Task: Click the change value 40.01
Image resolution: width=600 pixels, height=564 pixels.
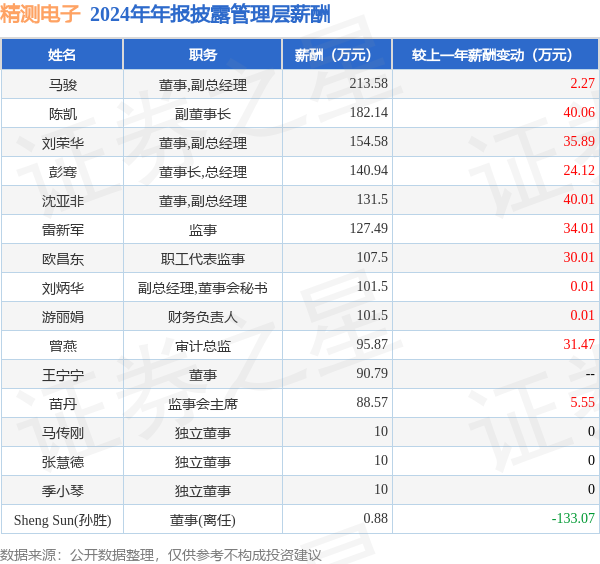Action: click(579, 200)
